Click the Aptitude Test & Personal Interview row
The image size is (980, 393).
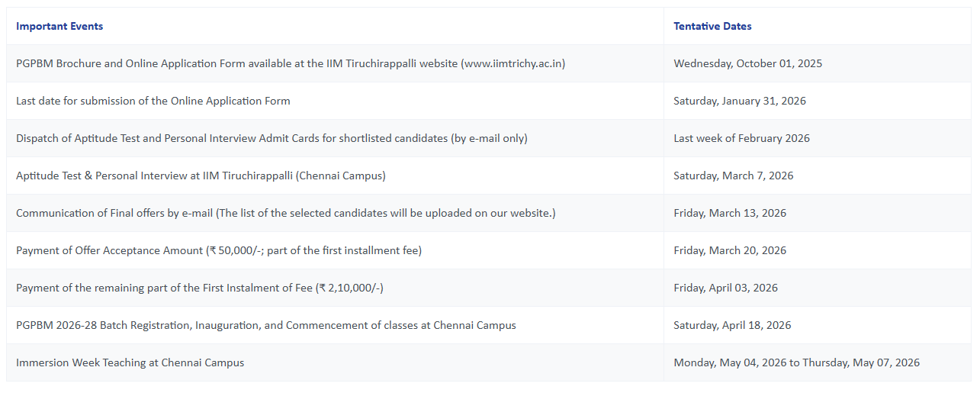(489, 176)
